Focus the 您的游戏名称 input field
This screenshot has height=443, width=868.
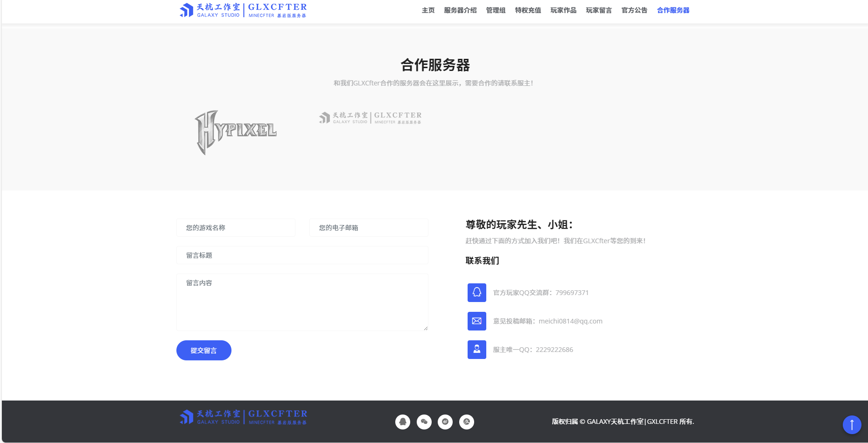[x=236, y=228]
